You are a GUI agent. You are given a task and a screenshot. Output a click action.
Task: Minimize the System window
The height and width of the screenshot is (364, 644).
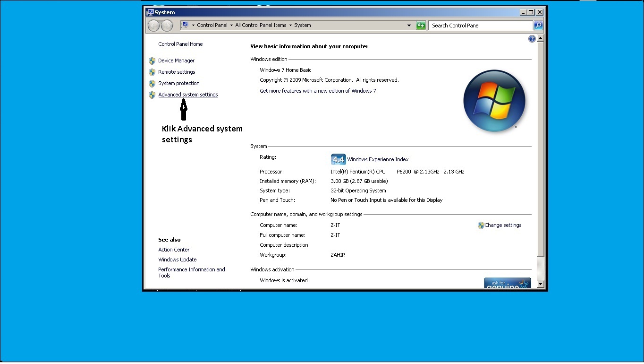tap(523, 12)
